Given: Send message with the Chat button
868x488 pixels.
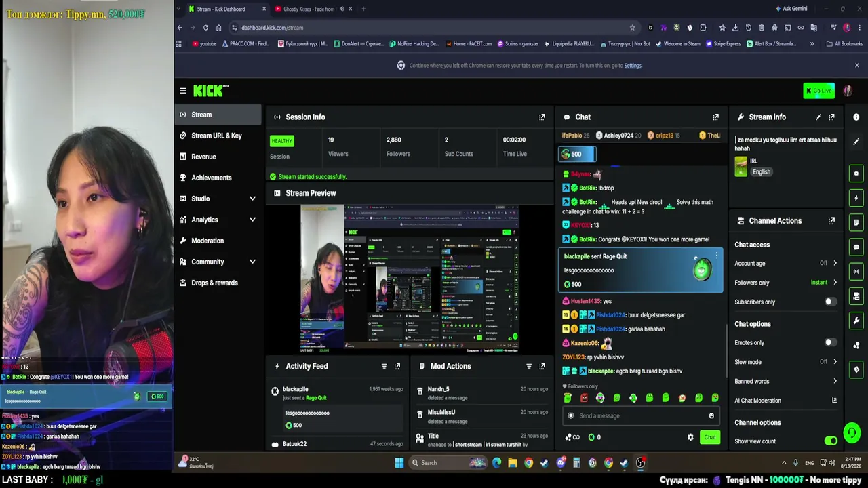Looking at the screenshot, I should click(710, 437).
